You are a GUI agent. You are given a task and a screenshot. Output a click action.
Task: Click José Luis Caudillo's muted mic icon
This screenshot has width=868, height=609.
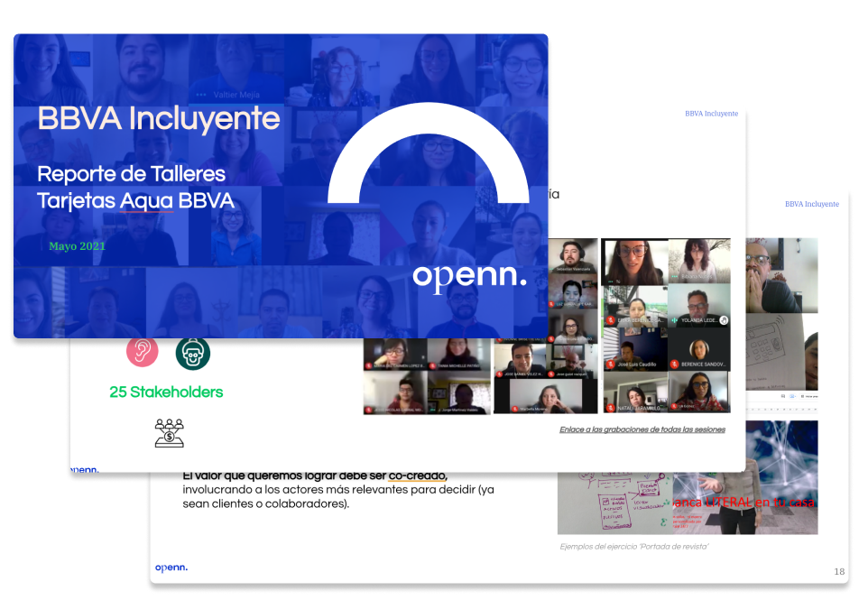pos(611,364)
